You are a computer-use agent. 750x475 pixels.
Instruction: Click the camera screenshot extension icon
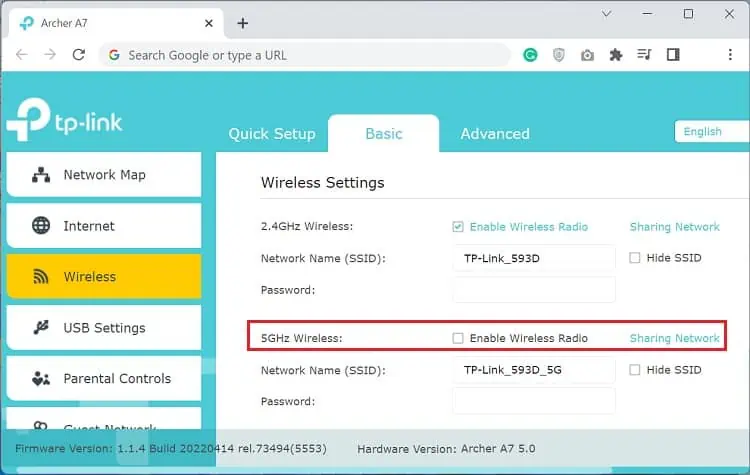tap(588, 55)
